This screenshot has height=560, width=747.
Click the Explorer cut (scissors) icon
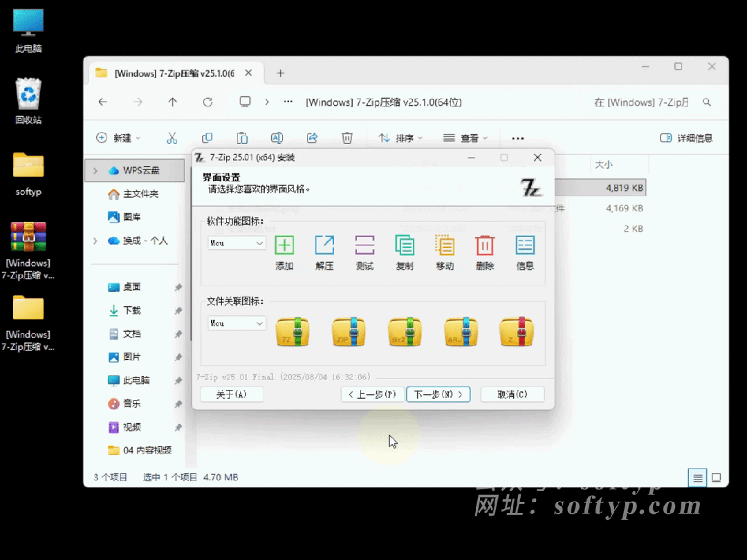coord(172,138)
